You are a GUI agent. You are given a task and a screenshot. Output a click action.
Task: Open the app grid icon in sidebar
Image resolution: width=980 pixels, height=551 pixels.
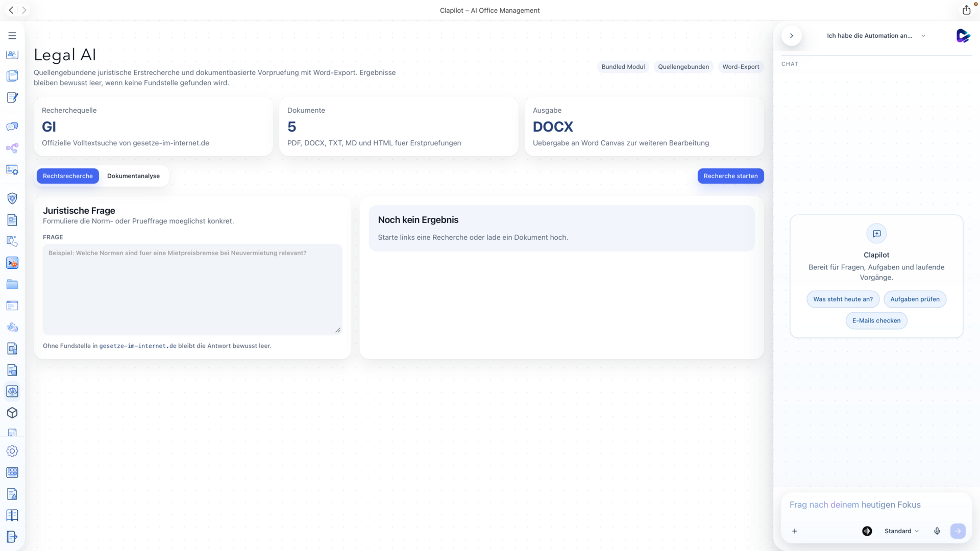(x=12, y=472)
